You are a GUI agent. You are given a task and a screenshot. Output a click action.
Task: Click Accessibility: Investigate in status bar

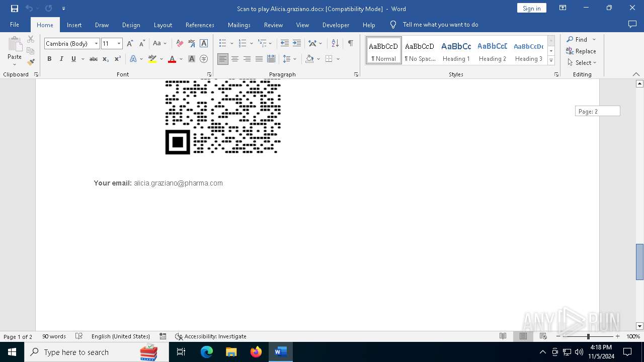point(210,336)
